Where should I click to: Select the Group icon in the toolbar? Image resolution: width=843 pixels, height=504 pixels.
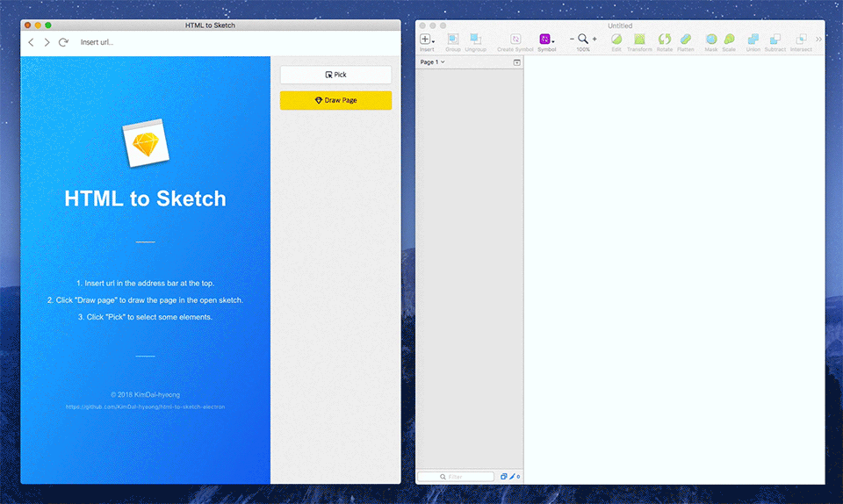pos(453,42)
